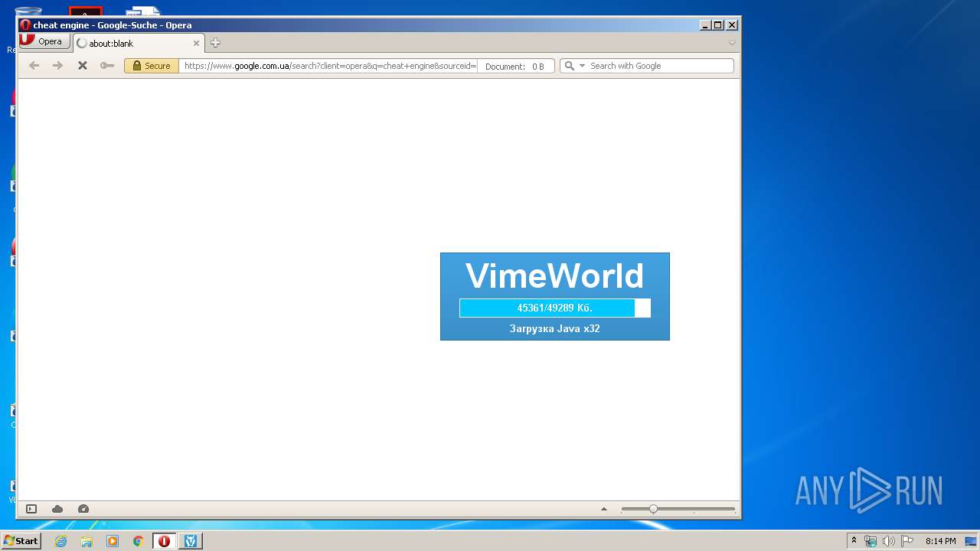980x551 pixels.
Task: Show hidden tray icons arrow
Action: [x=854, y=541]
